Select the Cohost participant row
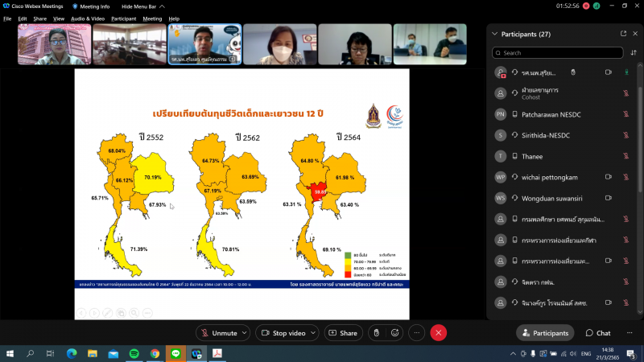644x362 pixels. click(x=563, y=93)
